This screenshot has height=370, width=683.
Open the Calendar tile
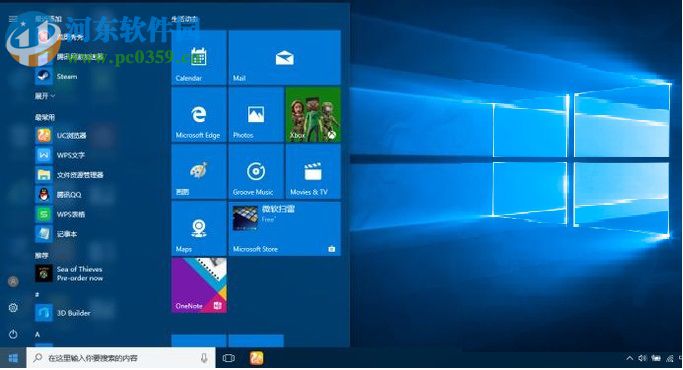point(199,58)
